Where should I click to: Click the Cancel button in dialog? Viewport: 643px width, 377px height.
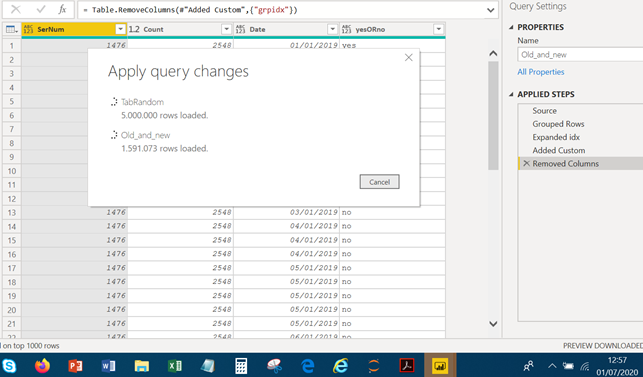(x=379, y=182)
